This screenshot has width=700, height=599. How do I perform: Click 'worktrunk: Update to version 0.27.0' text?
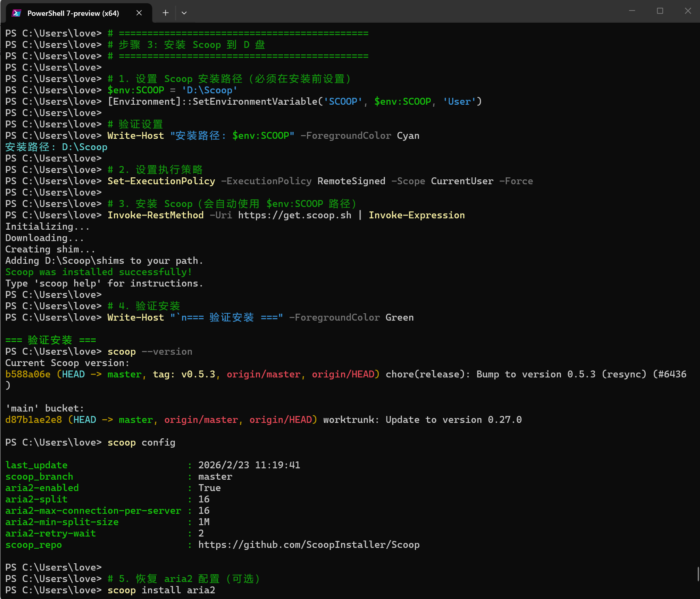(x=423, y=420)
